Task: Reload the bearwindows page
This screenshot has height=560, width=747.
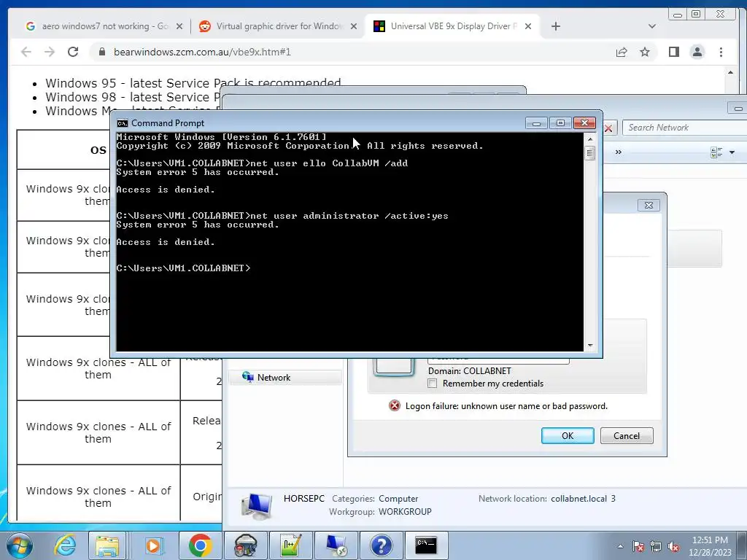Action: [x=73, y=52]
